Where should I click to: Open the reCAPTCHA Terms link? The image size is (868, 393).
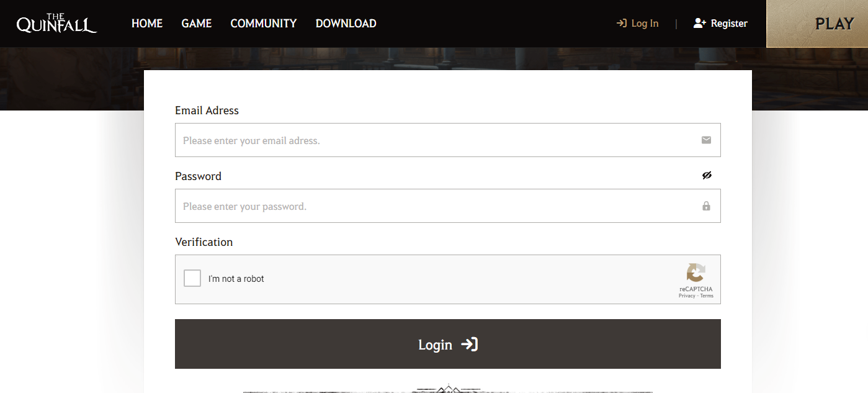707,296
